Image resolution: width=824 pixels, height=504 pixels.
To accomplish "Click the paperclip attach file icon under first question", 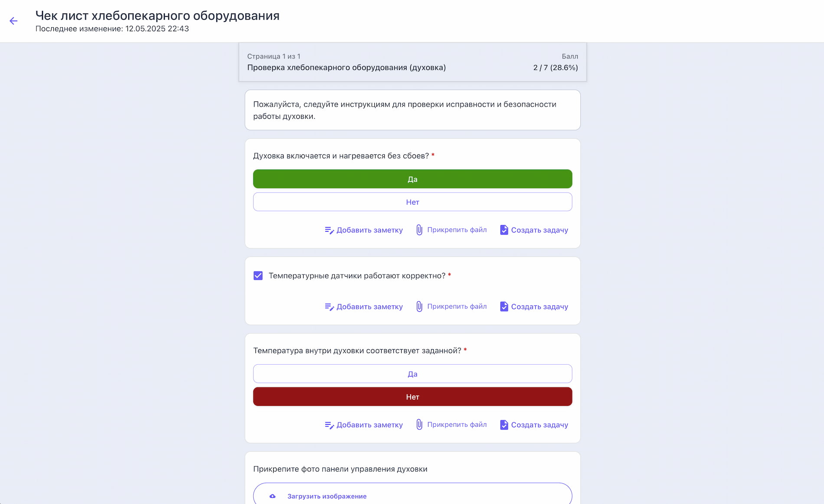I will pos(419,229).
